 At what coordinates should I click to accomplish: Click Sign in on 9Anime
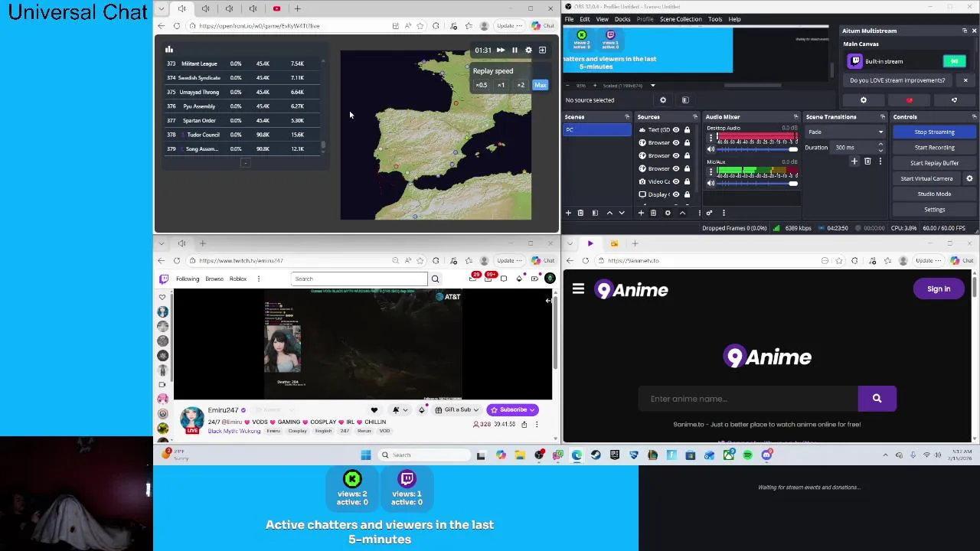coord(939,289)
